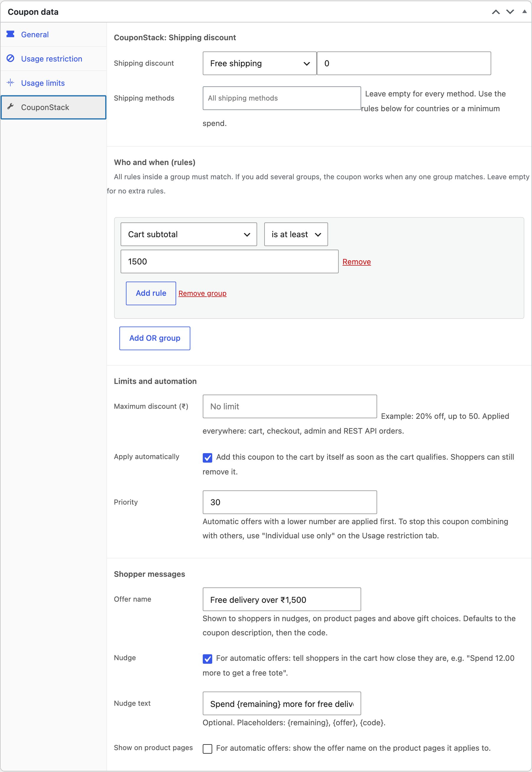Click the 'Coupon data' panel title
532x772 pixels.
click(33, 12)
